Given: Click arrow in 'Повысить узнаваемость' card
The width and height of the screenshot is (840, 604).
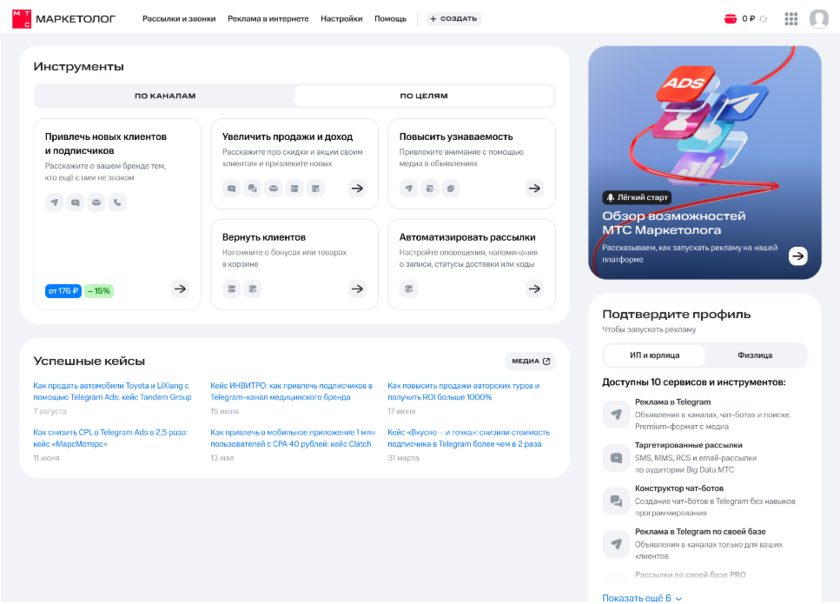Looking at the screenshot, I should [535, 188].
